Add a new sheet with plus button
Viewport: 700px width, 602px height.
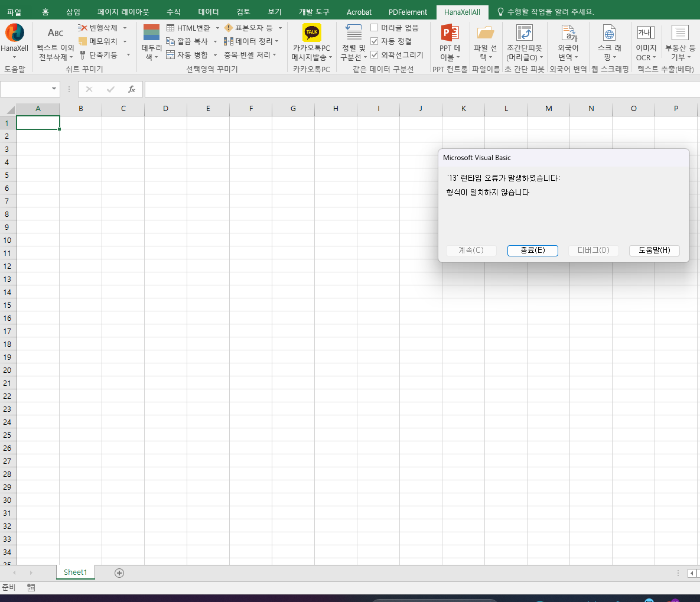point(119,572)
